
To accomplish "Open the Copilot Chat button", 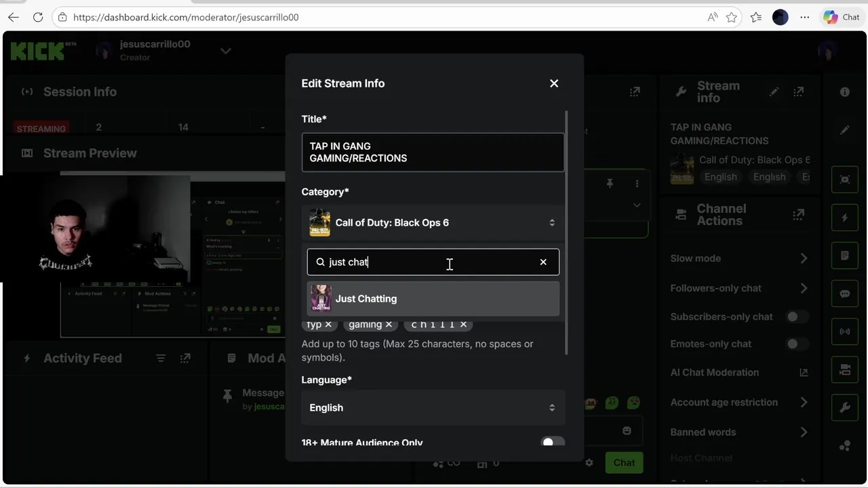I will coord(842,17).
